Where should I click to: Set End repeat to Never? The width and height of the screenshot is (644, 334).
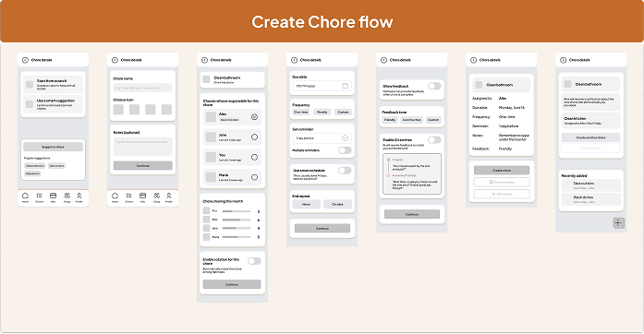point(307,204)
